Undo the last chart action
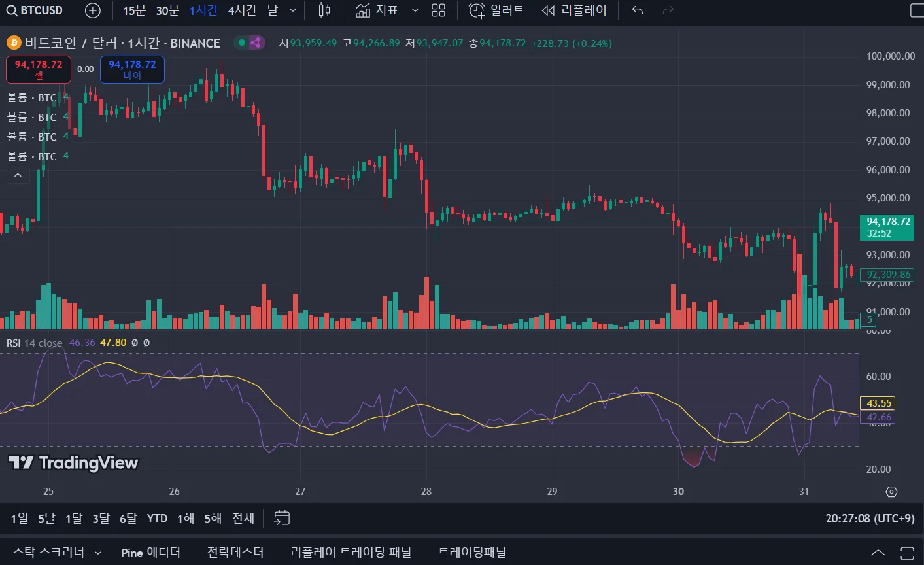Screen dimensions: 924x565 [638, 10]
